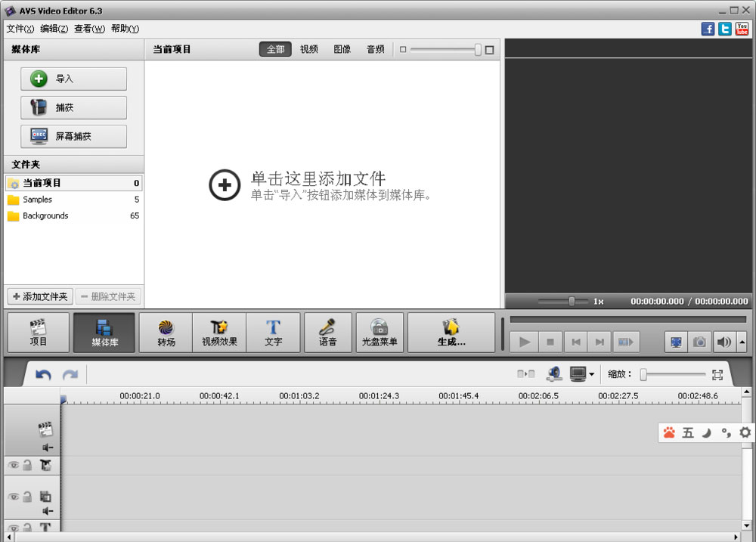The width and height of the screenshot is (756, 542).
Task: Open the 语音 voice section
Action: 328,333
